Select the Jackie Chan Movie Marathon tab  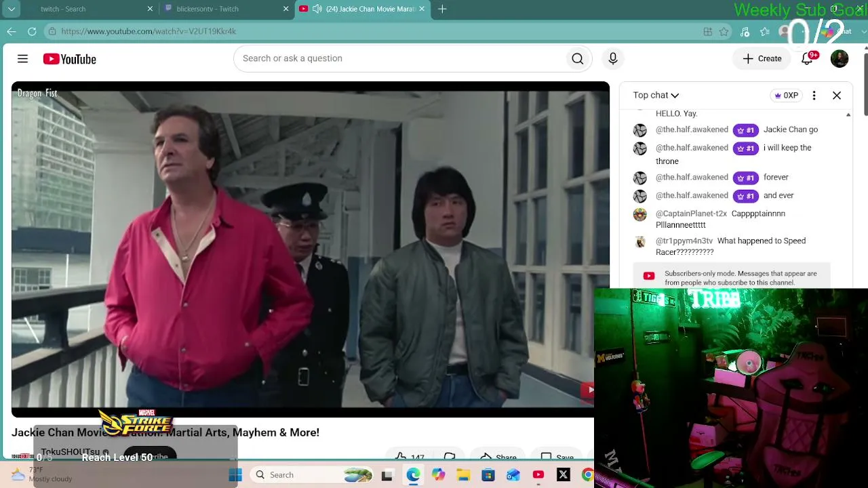[361, 9]
